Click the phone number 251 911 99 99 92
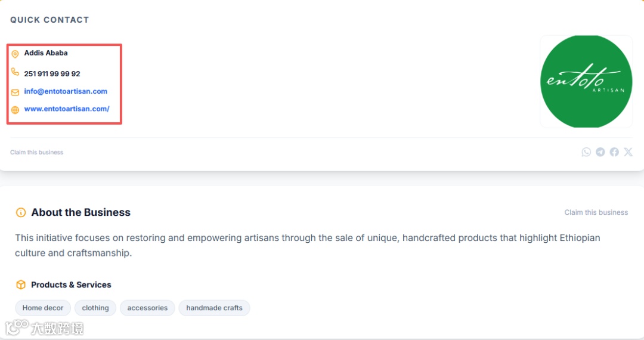Viewport: 644px width, 340px height. (x=52, y=74)
